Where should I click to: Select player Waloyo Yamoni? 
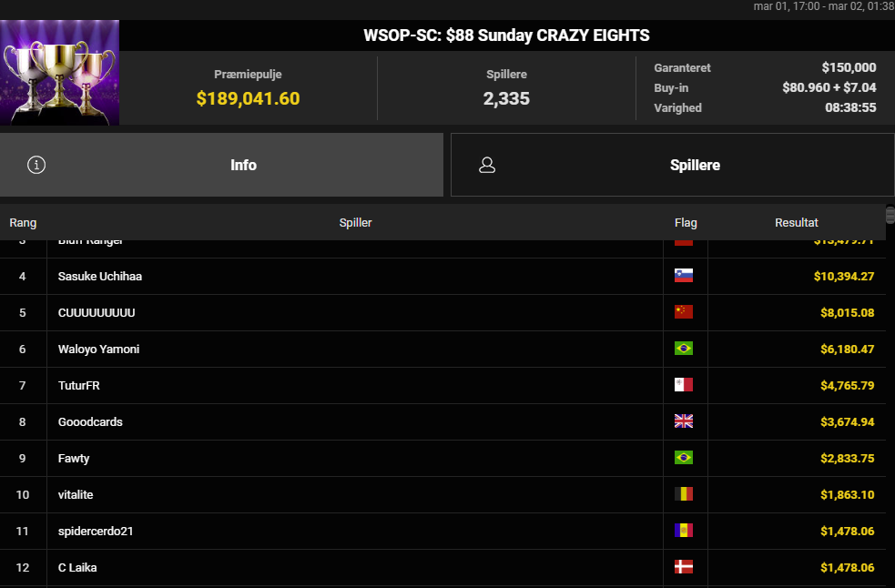98,349
